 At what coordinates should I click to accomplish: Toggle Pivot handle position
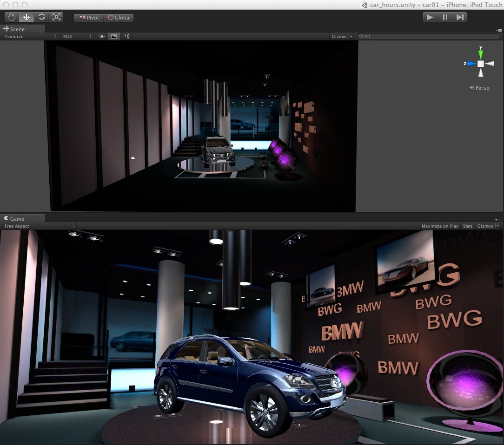pyautogui.click(x=89, y=18)
